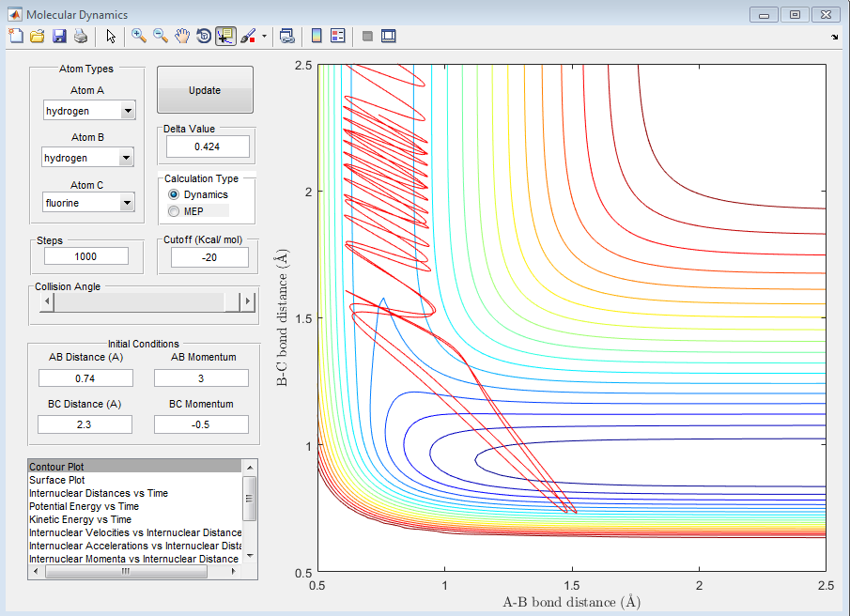Print the figure using printer icon
This screenshot has height=616, width=850.
81,36
